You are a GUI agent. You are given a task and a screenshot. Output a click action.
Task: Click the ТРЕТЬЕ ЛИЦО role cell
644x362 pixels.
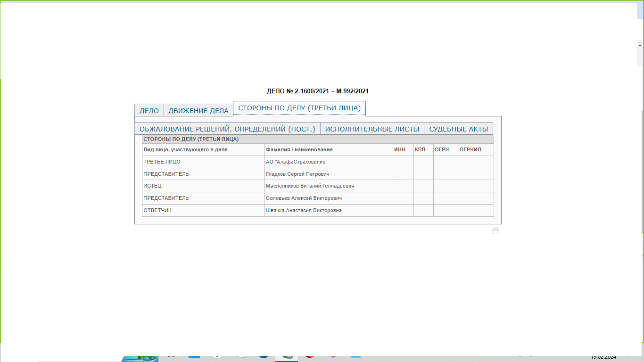(x=162, y=162)
